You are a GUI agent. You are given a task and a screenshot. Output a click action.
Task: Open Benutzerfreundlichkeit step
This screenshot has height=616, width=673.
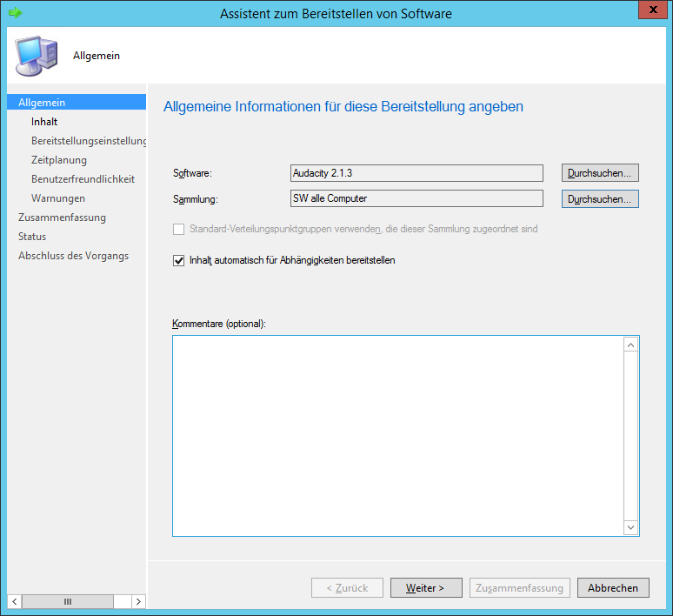coord(83,179)
